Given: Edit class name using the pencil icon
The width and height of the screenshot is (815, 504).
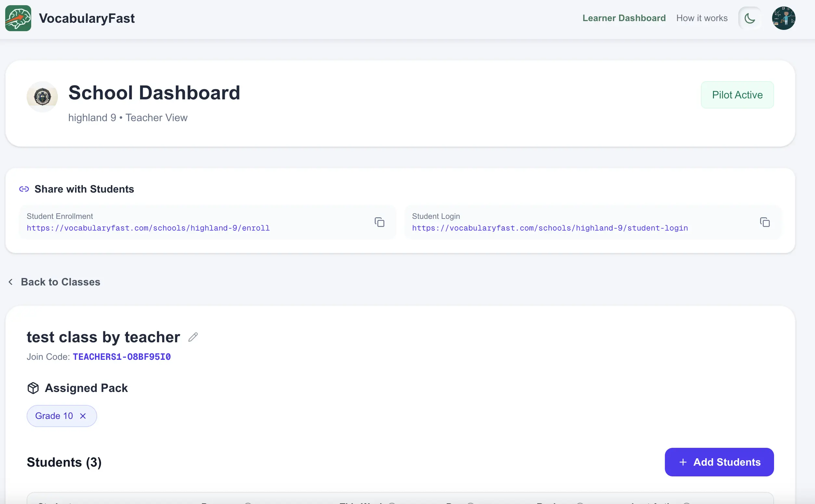Looking at the screenshot, I should [x=193, y=337].
